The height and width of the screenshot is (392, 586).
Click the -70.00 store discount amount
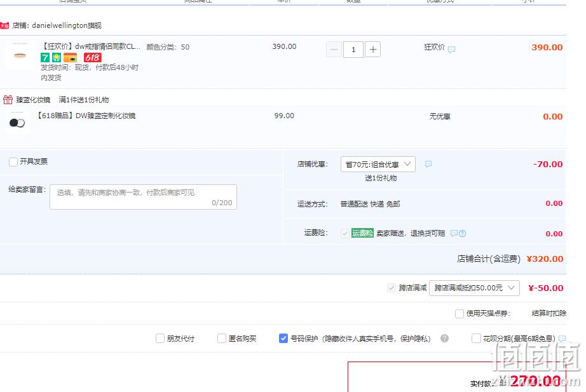[547, 164]
